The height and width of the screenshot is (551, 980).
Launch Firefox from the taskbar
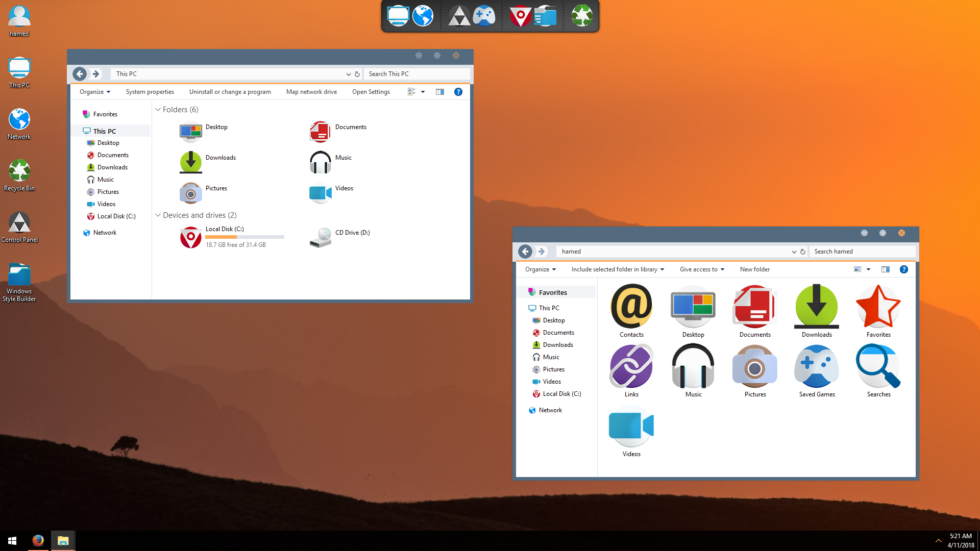[38, 540]
